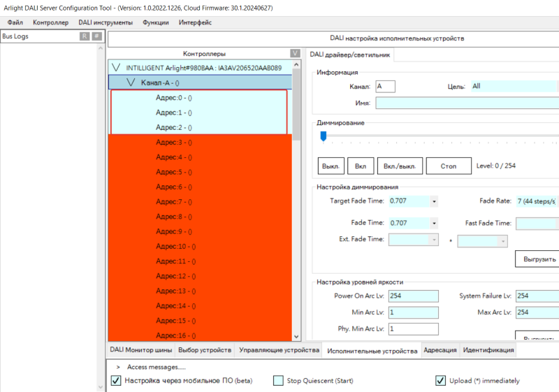This screenshot has width=559, height=392.
Task: Expand the Access messages section
Action: [118, 367]
